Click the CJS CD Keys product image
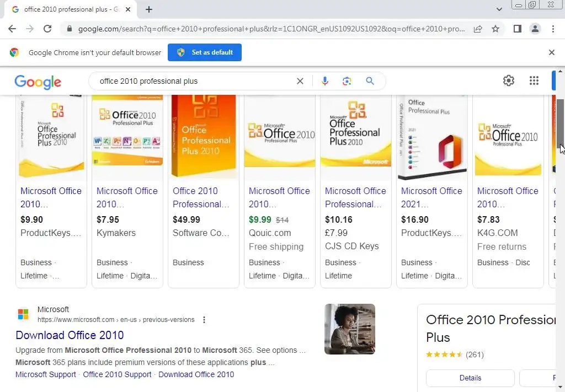This screenshot has height=392, width=565. click(356, 132)
